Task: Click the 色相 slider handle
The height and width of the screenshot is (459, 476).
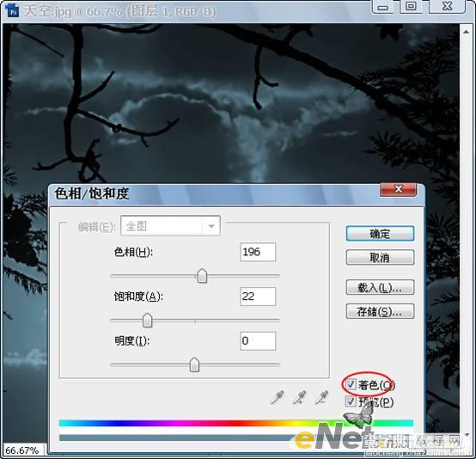Action: tap(202, 276)
